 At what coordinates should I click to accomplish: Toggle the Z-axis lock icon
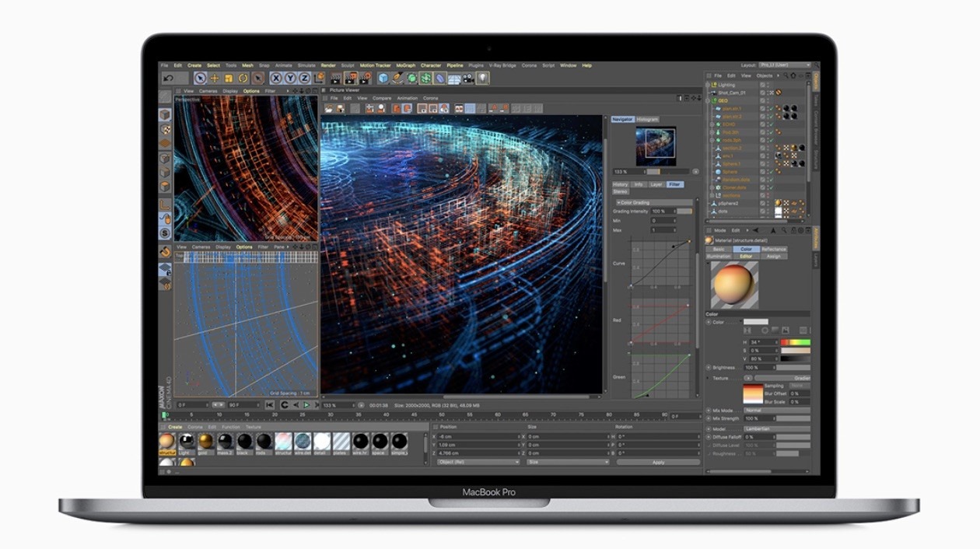click(x=304, y=79)
